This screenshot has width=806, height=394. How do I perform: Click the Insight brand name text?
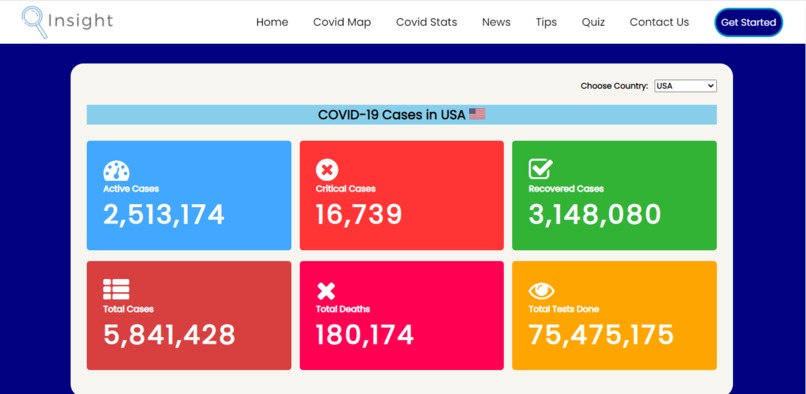point(80,21)
